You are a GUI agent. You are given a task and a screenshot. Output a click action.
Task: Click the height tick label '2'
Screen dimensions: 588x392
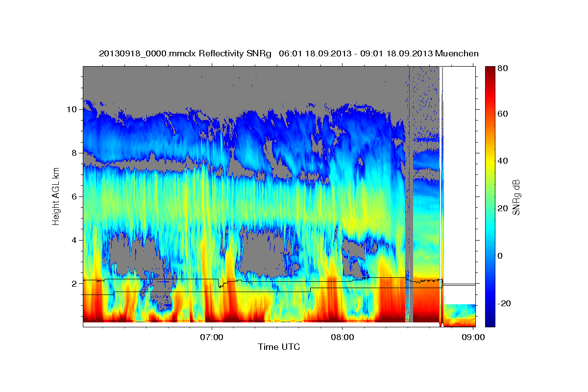tap(74, 284)
